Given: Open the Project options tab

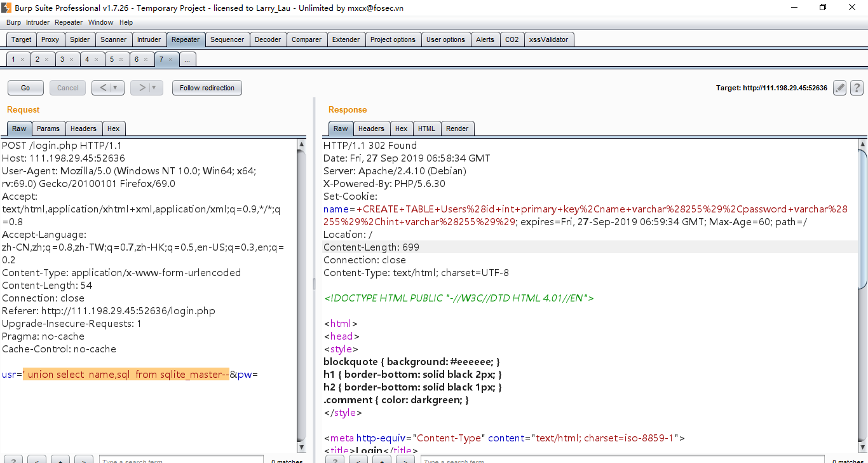Looking at the screenshot, I should [x=393, y=39].
